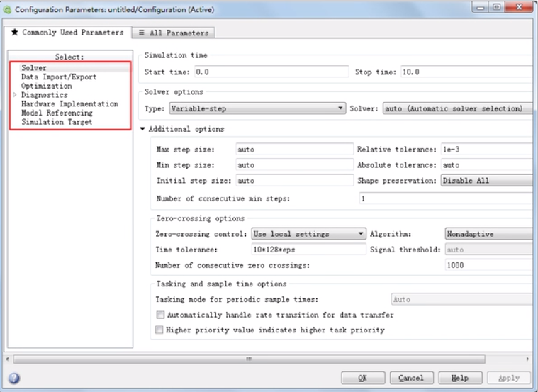
Task: Switch to Commonly Used Parameters tab
Action: click(67, 33)
